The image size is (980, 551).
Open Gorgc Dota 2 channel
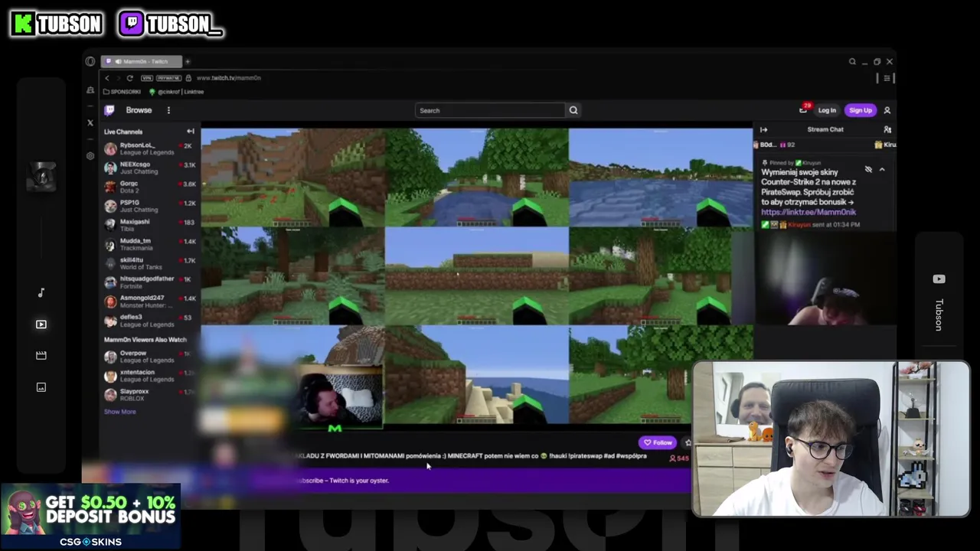[150, 187]
